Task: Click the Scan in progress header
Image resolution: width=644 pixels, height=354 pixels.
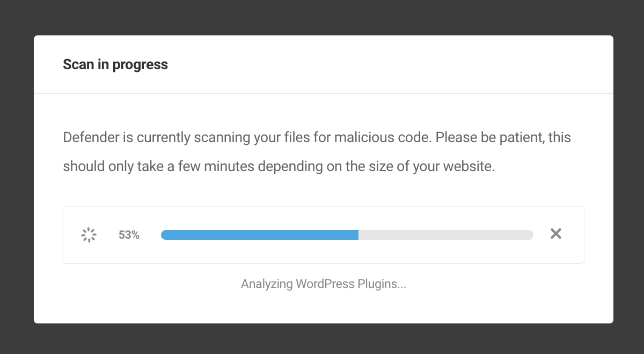Action: [115, 64]
